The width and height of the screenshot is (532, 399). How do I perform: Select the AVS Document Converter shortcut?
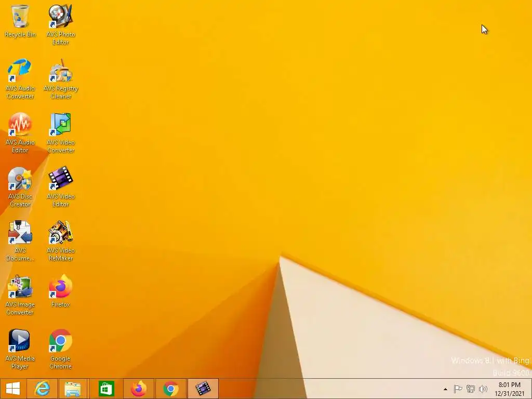click(x=20, y=241)
